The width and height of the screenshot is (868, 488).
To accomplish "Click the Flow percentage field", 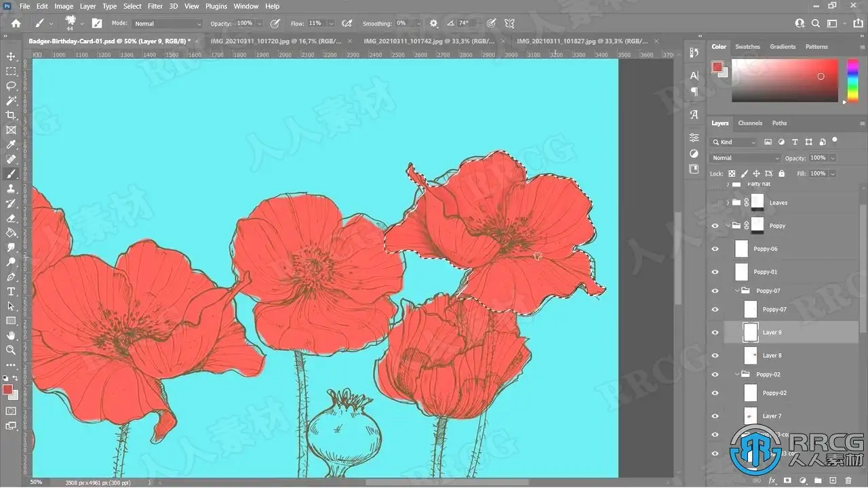I will (315, 23).
